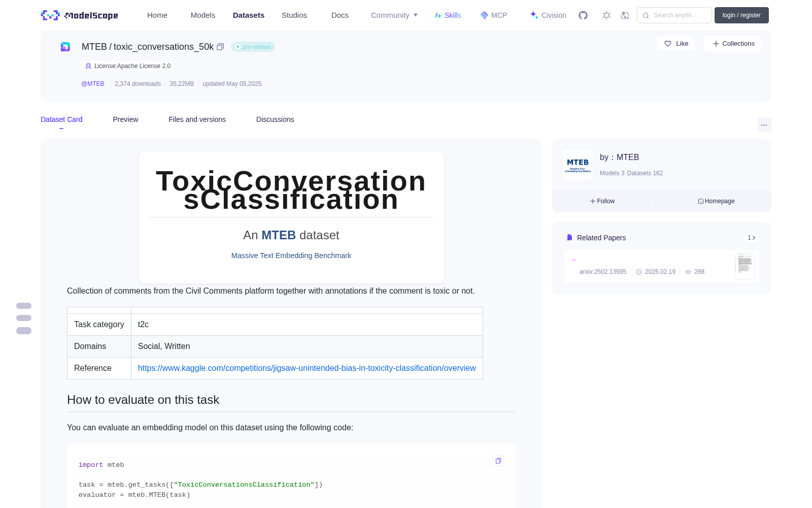Click the login / register button
Screen dimensions: 812x508
[x=741, y=15]
